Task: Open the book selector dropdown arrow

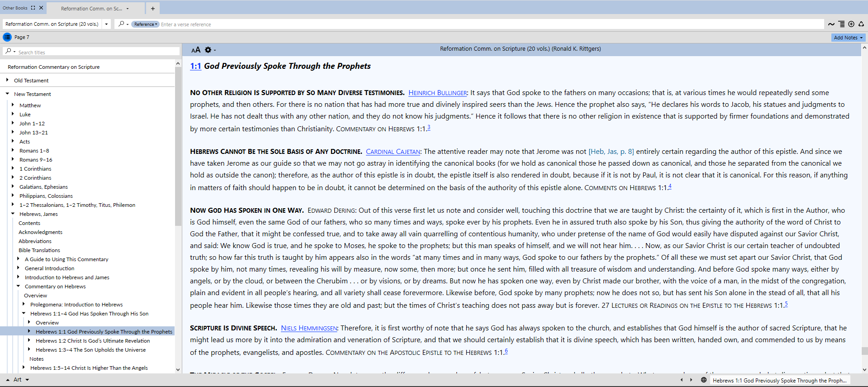Action: click(x=106, y=24)
